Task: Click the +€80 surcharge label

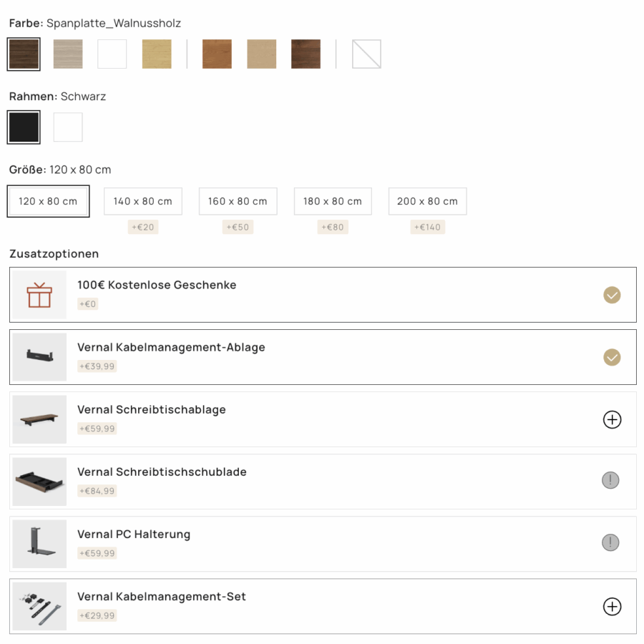Action: pos(333,227)
